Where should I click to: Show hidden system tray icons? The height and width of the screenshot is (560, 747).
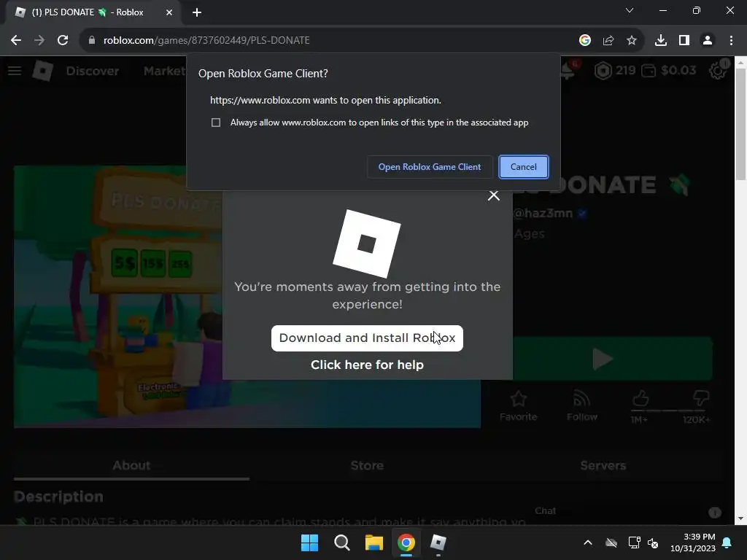coord(588,542)
